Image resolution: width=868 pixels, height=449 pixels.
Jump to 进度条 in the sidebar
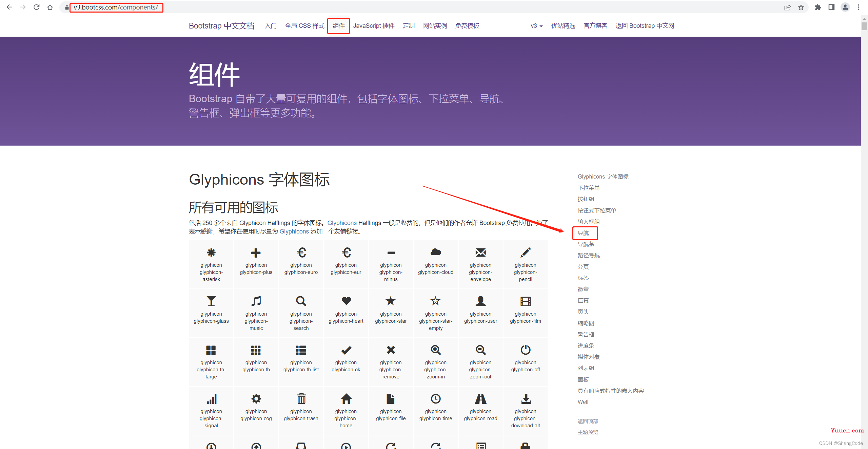[x=586, y=346]
